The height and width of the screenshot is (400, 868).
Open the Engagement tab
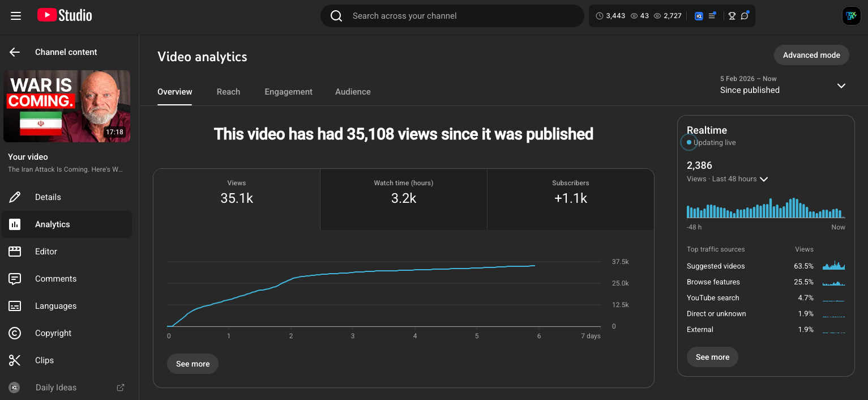click(x=288, y=91)
